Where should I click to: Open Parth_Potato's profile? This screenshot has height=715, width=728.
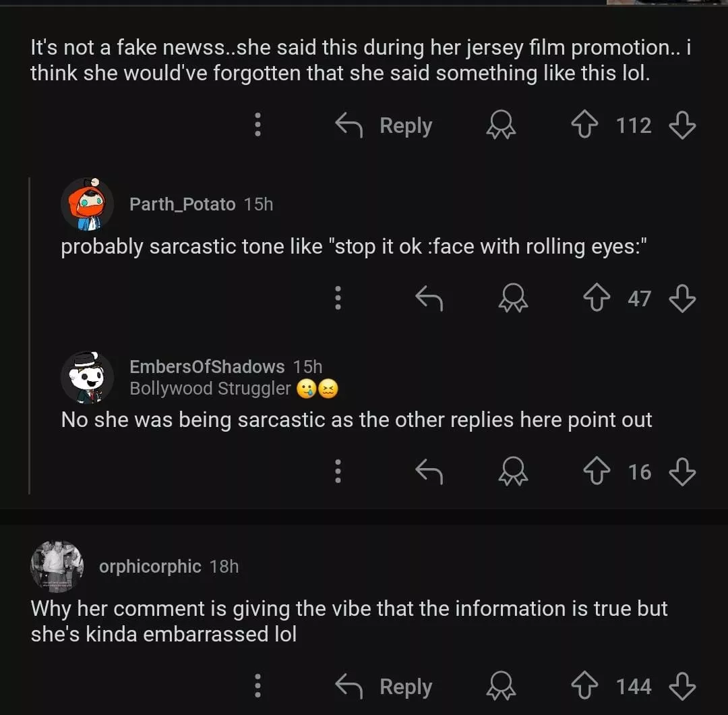pos(182,204)
